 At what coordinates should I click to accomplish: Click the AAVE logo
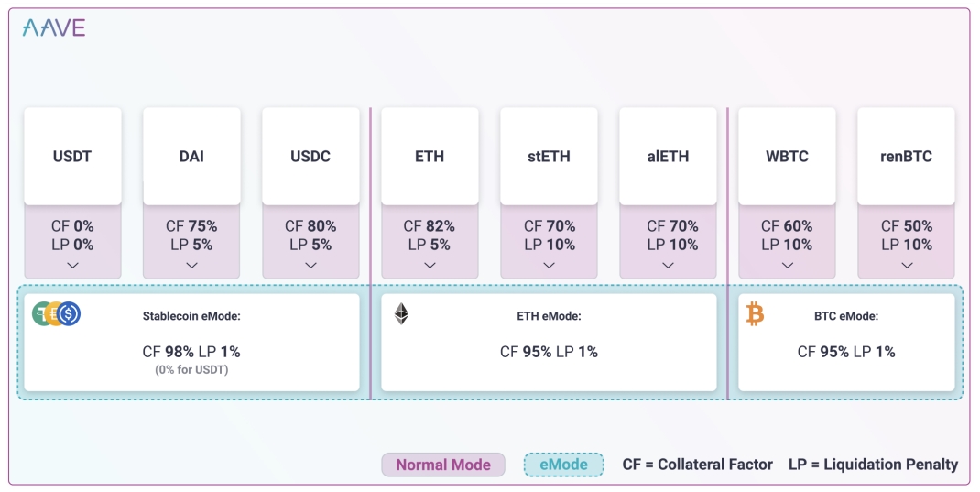coord(54,27)
